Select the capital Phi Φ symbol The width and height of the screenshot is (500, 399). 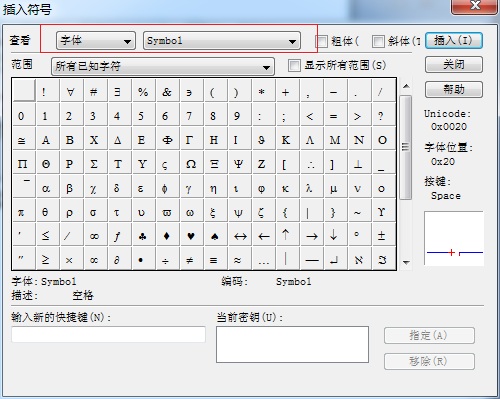(x=167, y=140)
